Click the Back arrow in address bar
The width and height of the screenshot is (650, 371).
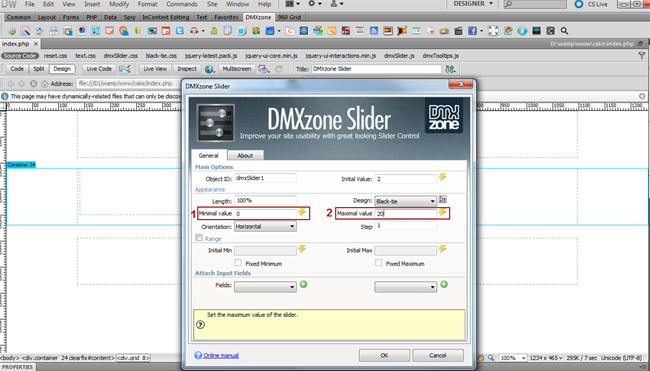[x=11, y=84]
